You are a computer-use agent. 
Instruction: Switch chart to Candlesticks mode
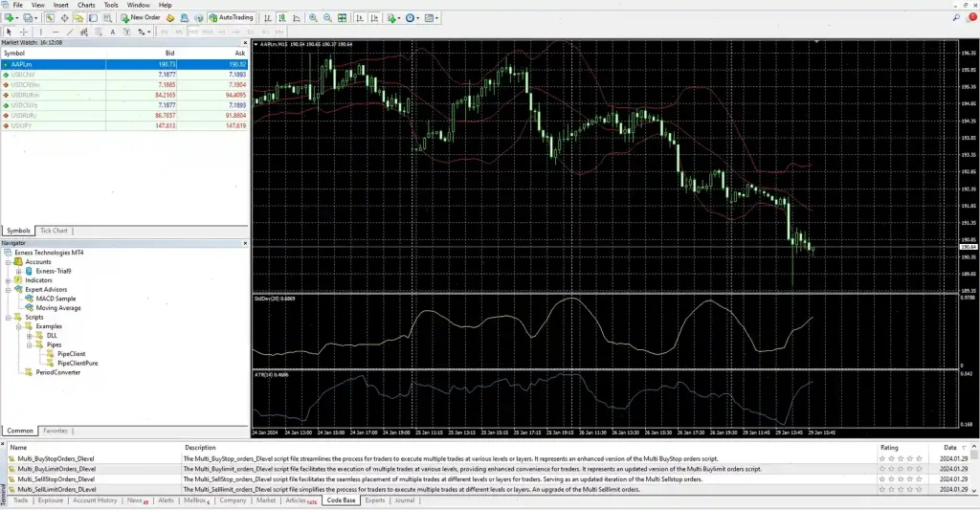(x=282, y=17)
